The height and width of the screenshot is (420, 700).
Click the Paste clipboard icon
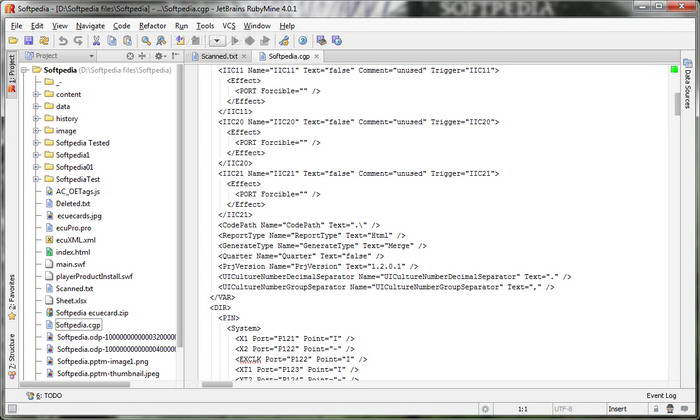pyautogui.click(x=127, y=41)
